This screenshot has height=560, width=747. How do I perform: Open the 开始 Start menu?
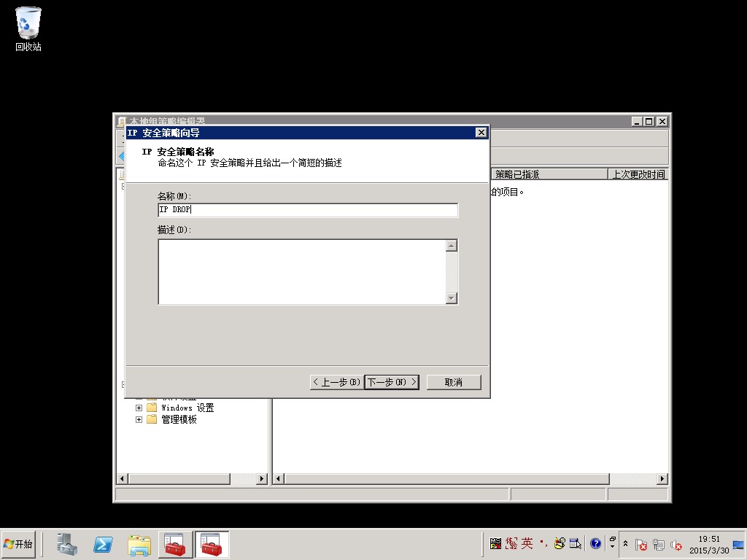(x=19, y=544)
